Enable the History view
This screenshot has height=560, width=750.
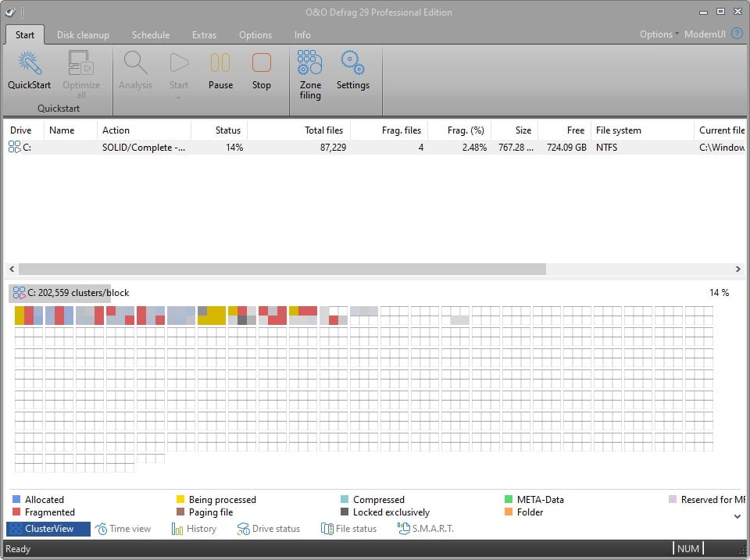coord(194,529)
